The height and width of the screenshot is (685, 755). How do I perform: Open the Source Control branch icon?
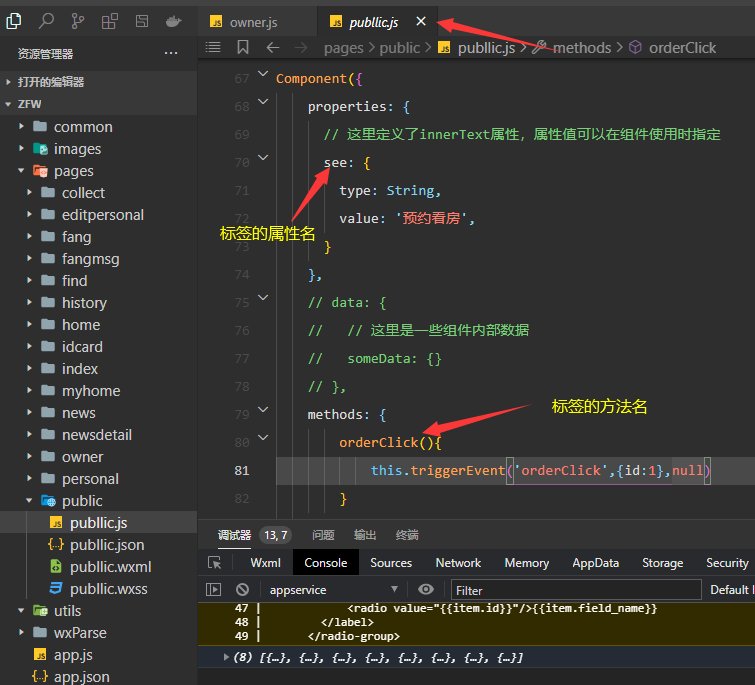pyautogui.click(x=78, y=20)
